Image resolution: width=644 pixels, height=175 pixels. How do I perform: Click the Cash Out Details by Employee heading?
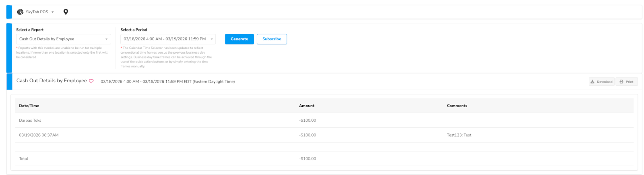52,81
